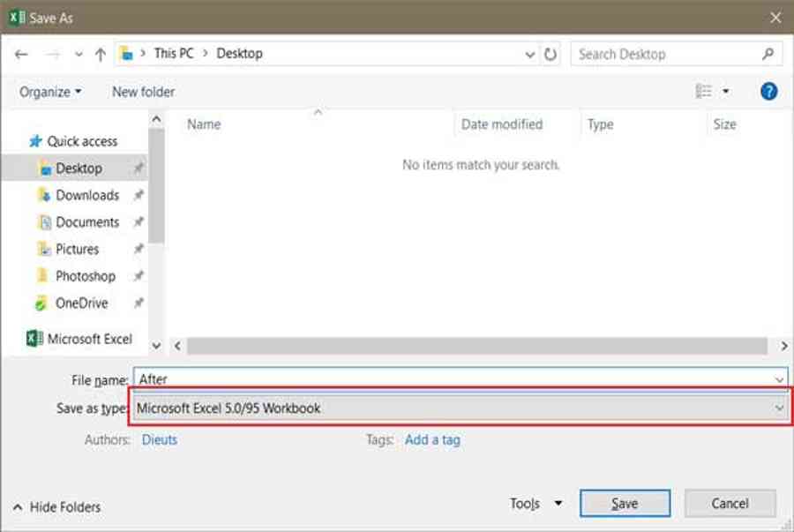Change the view layout icon

pos(703,92)
